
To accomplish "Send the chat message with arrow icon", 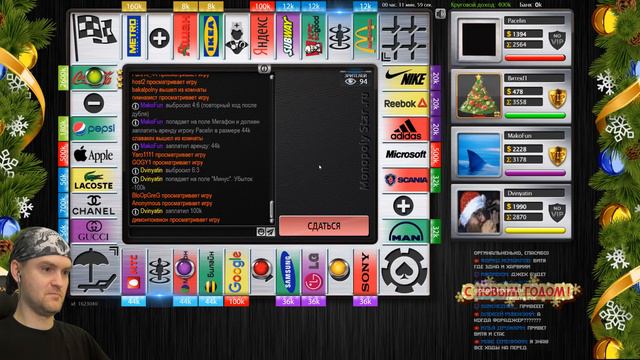I will 270,232.
